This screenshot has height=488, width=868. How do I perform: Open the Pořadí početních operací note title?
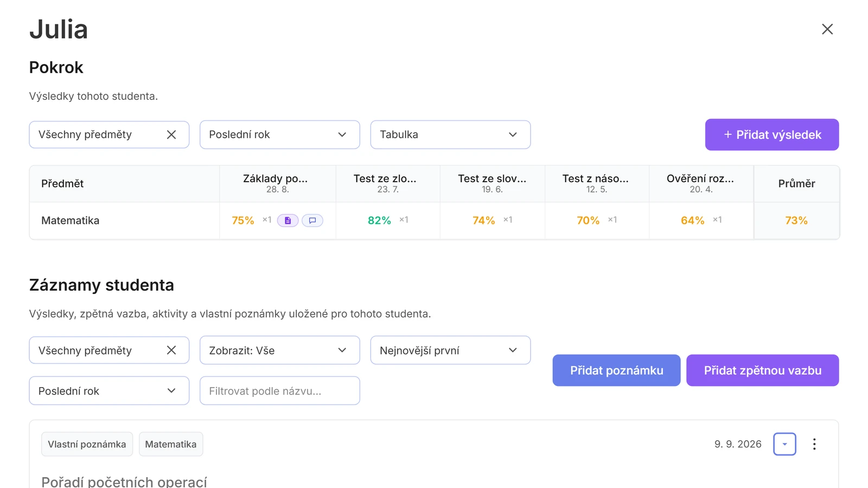(124, 481)
